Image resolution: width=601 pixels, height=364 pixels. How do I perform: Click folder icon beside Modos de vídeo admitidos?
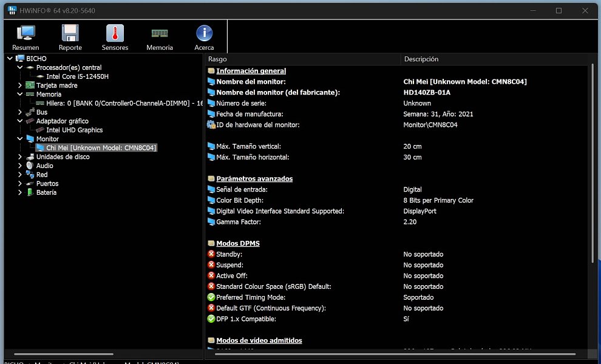211,340
